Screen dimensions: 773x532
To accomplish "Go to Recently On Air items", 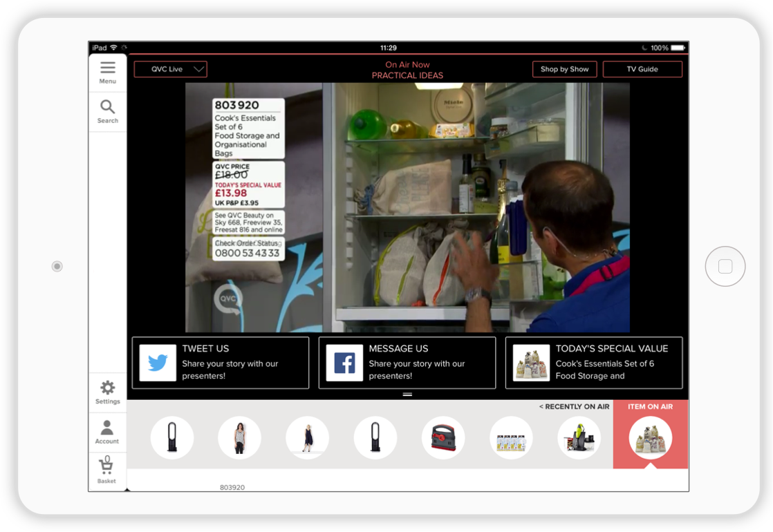I will (x=574, y=407).
